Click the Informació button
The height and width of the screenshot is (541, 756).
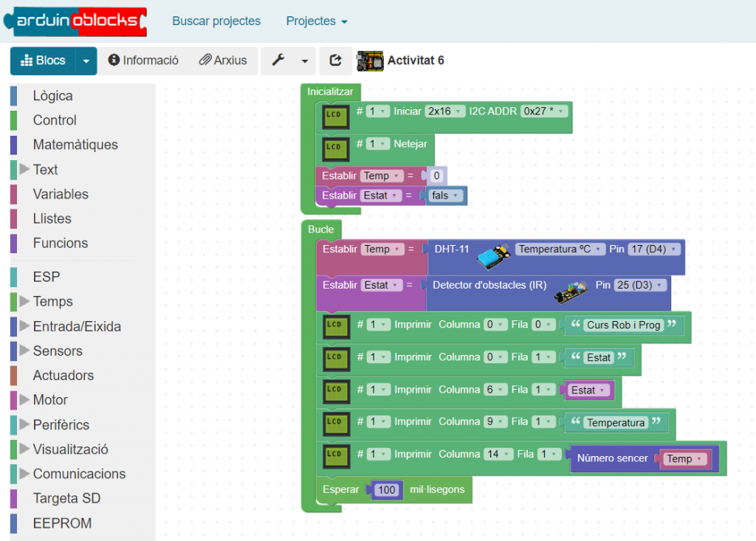tap(143, 61)
